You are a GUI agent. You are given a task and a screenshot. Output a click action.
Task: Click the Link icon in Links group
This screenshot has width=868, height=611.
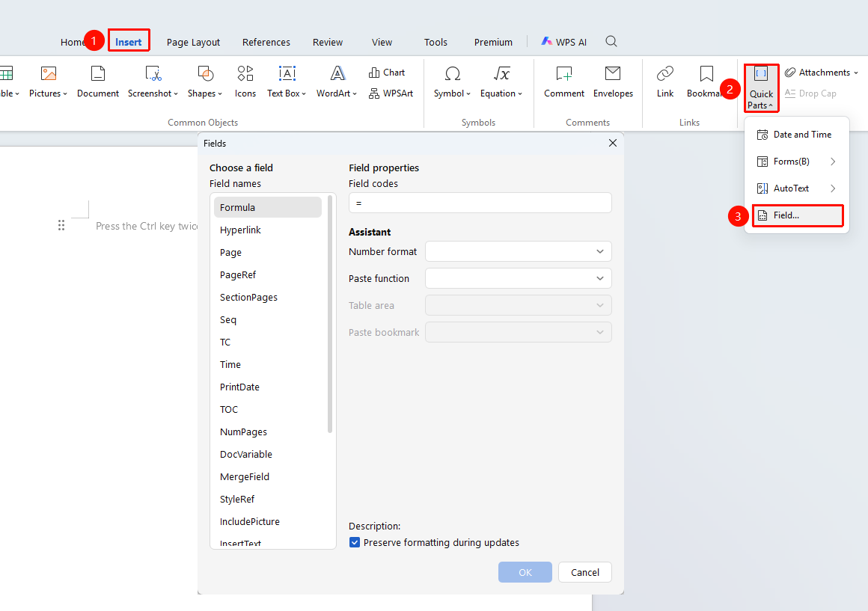[x=664, y=82]
